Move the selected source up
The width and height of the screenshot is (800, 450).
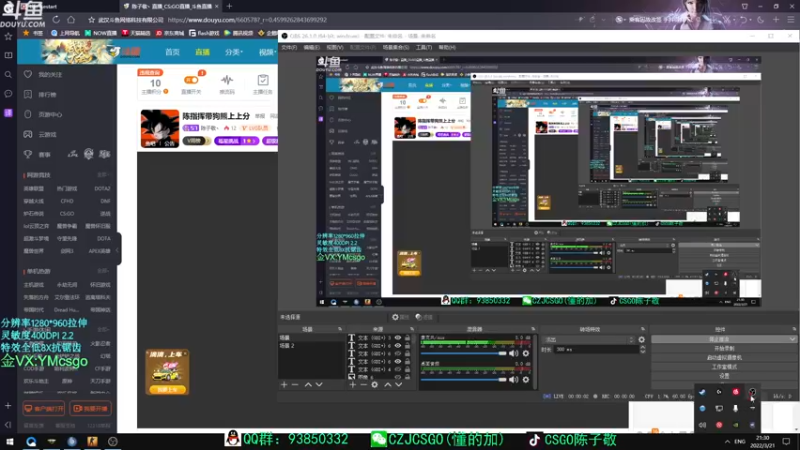tap(388, 385)
